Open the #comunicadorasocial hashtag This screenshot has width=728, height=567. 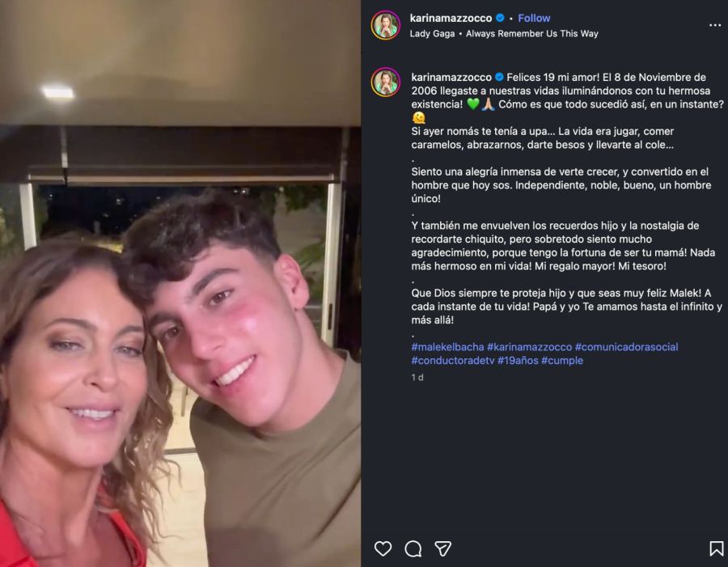pos(630,347)
